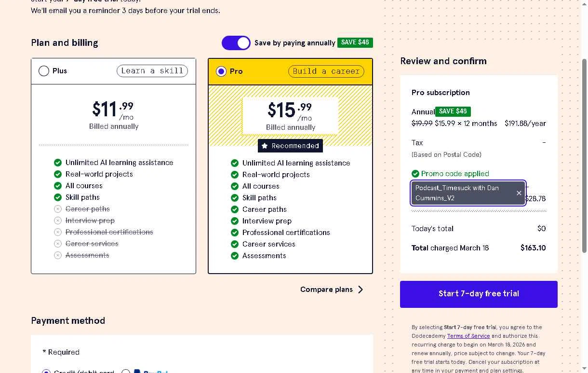Click Plus plan's Unlimited AI learning assistance checkmark
588x373 pixels.
[x=58, y=163]
